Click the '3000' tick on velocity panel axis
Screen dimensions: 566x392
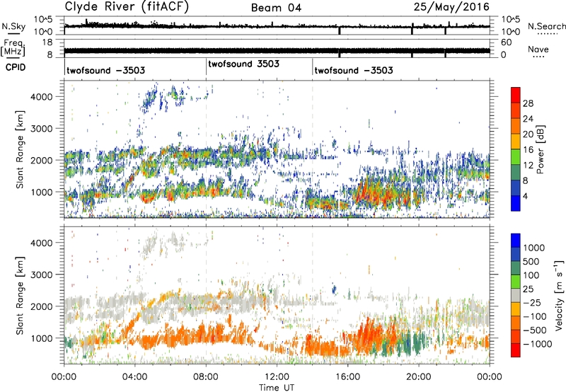pos(42,275)
